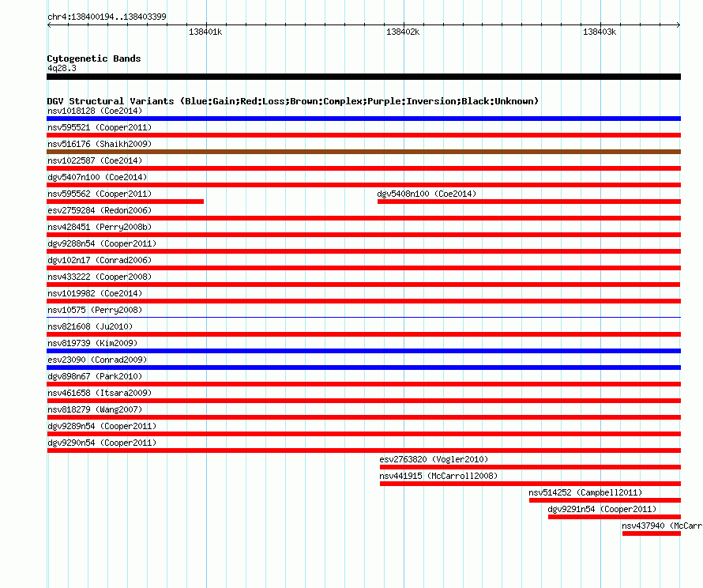Click the blue nsv1018128 gain bar
The height and width of the screenshot is (588, 703).
(363, 119)
